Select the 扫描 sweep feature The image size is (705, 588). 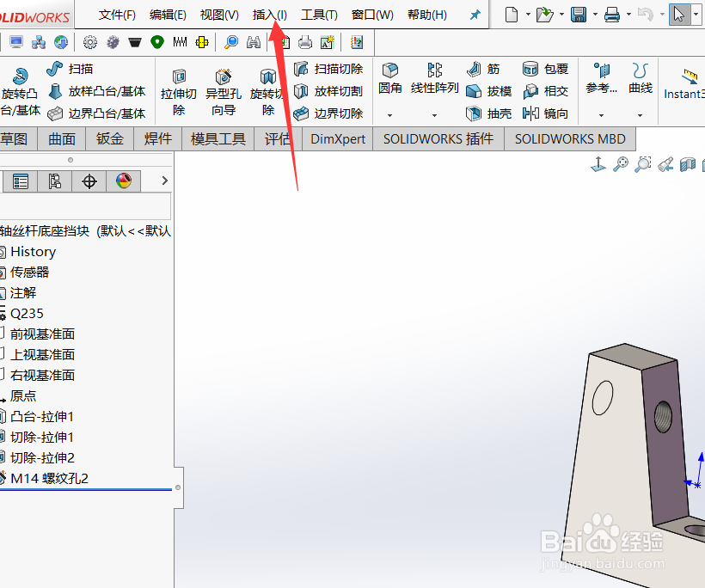[70, 69]
